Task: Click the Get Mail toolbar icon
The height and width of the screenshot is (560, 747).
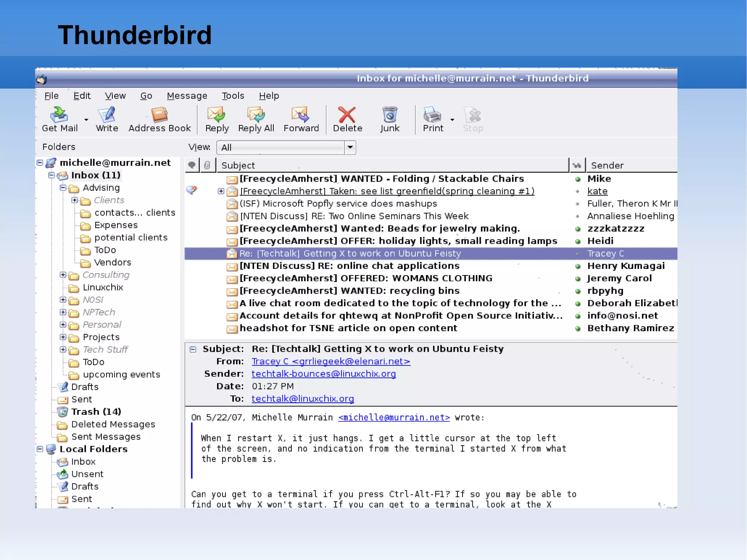Action: click(59, 115)
